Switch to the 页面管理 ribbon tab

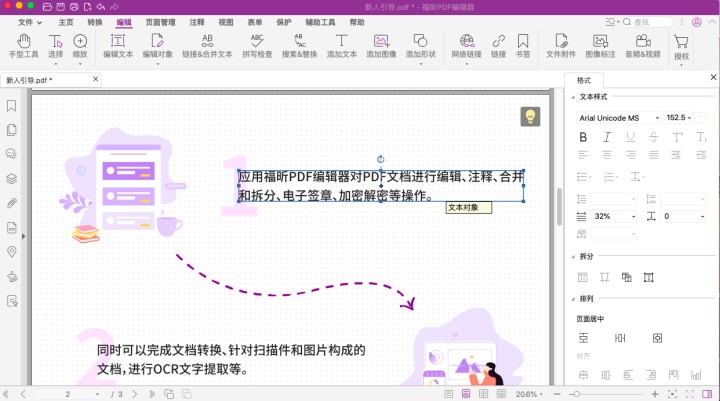(x=160, y=21)
